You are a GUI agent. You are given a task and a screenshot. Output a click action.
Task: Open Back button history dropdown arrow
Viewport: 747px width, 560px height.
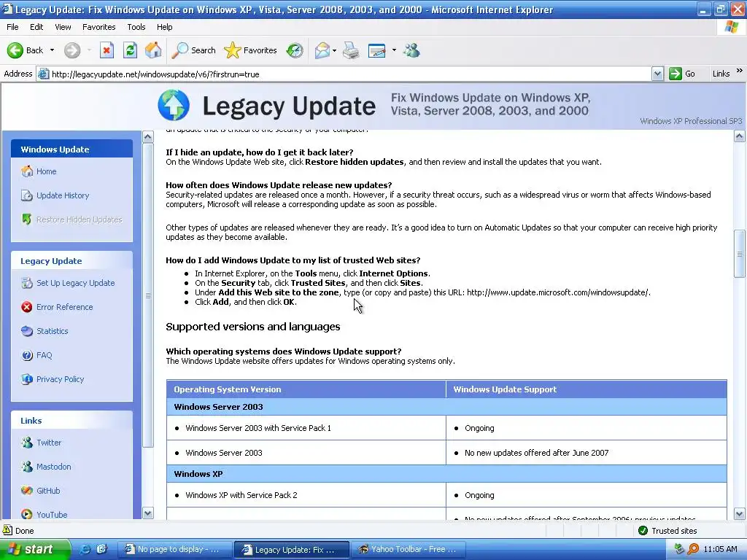(52, 50)
